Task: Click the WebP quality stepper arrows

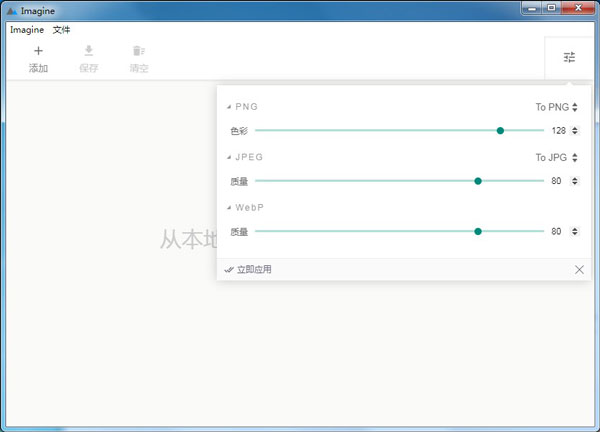Action: [x=575, y=231]
